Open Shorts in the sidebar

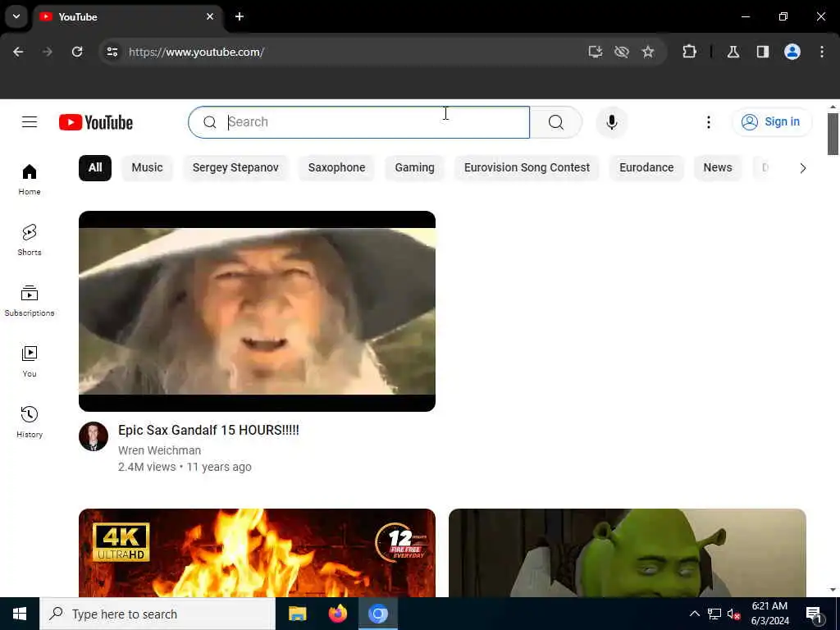pyautogui.click(x=30, y=240)
